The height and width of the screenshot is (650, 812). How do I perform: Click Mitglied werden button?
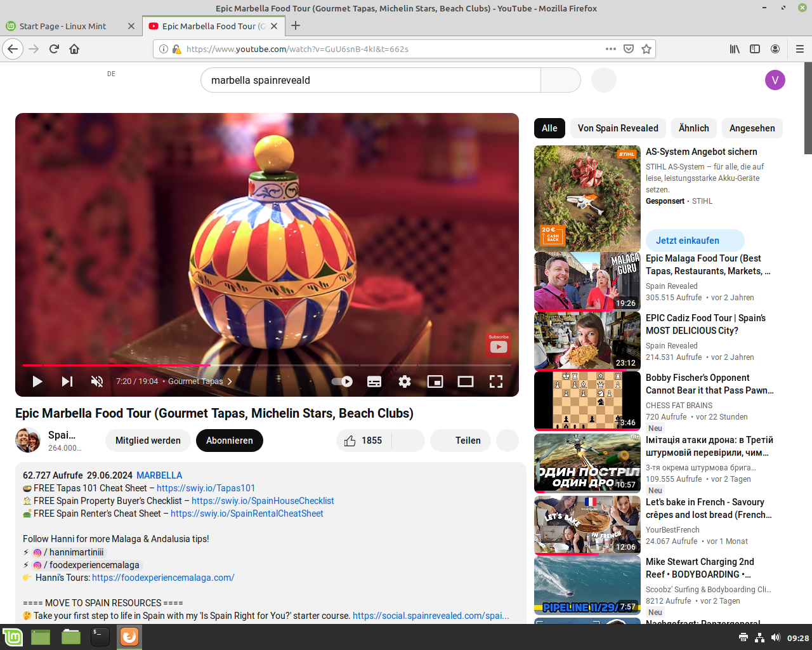click(148, 441)
